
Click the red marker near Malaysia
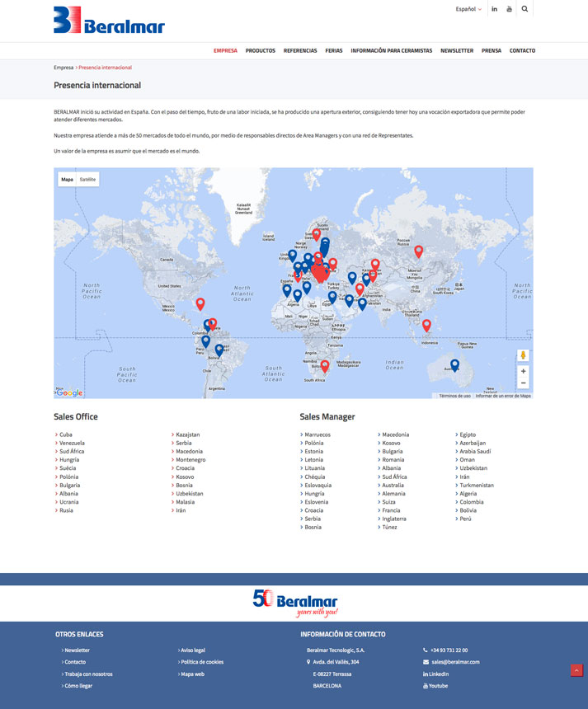426,325
